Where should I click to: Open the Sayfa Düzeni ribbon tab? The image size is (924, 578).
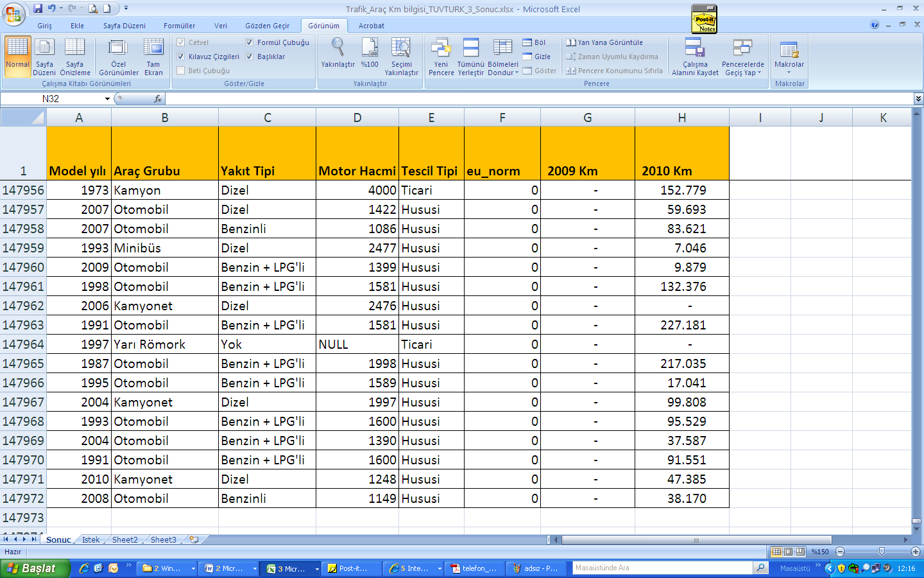pos(124,26)
